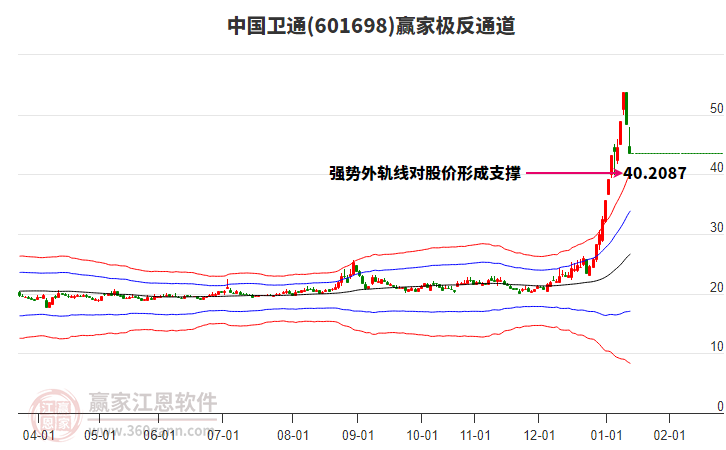Click the x-axis date 05-01

coord(100,435)
